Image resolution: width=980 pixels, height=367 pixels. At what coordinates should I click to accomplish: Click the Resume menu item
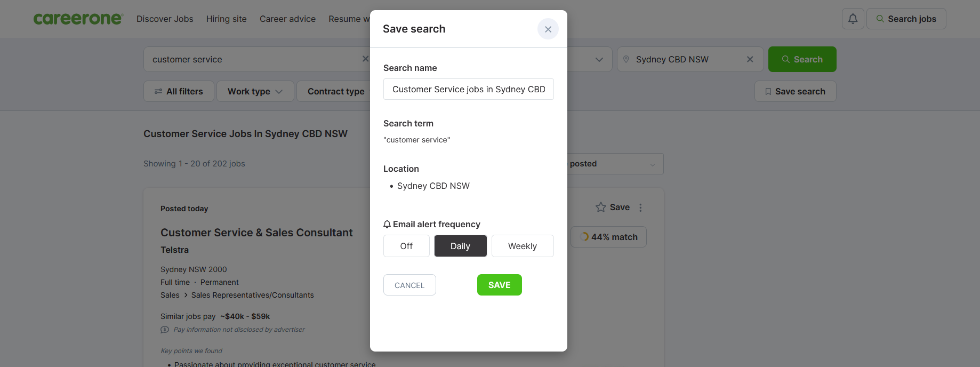click(349, 19)
